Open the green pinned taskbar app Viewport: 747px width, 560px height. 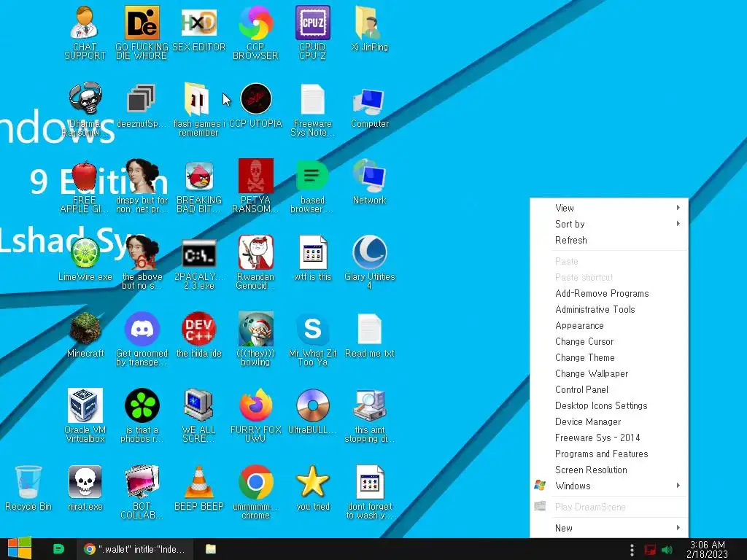58,549
